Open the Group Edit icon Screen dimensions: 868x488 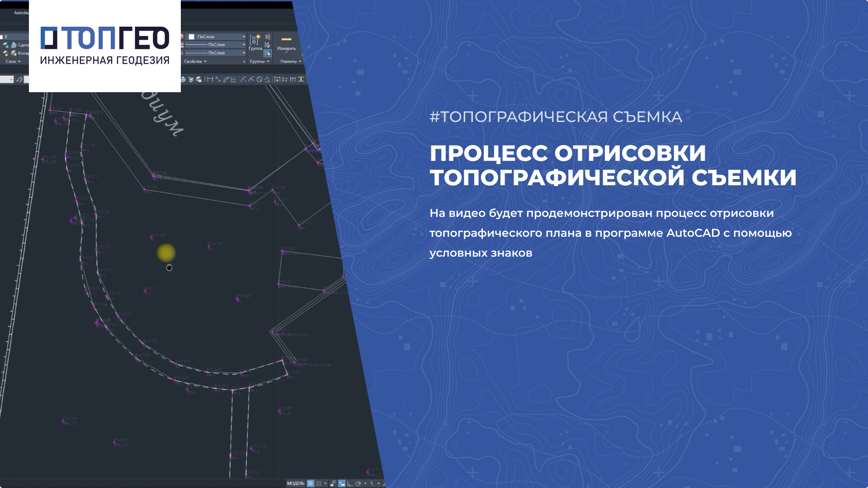coord(268,45)
